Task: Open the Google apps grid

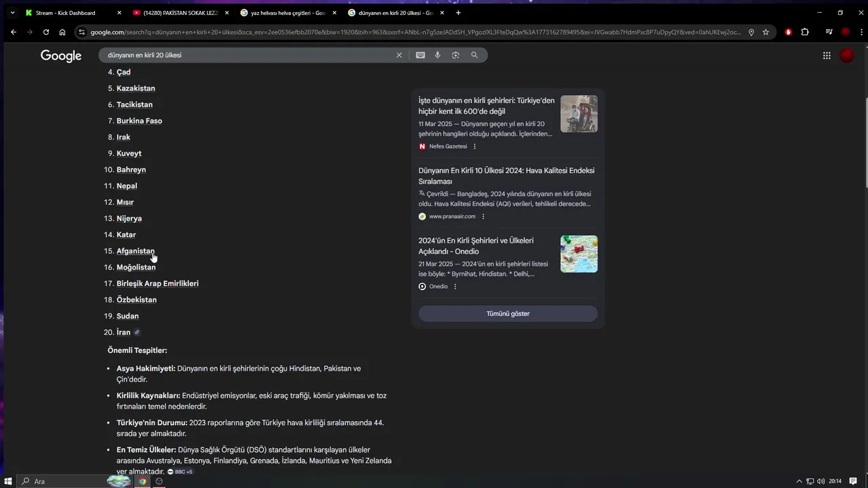Action: pos(827,56)
